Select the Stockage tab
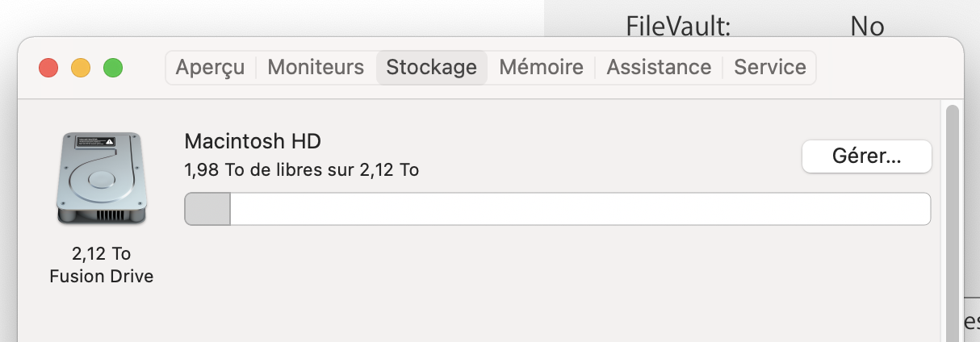This screenshot has width=980, height=342. tap(431, 67)
